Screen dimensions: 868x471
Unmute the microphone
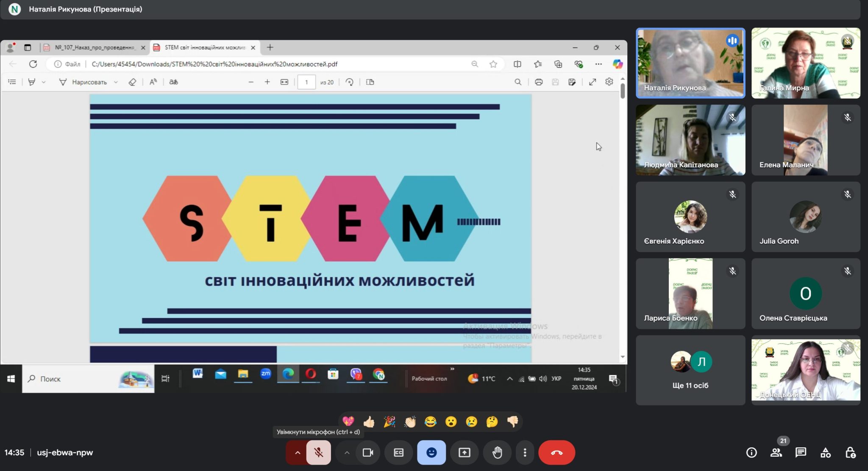click(x=318, y=452)
